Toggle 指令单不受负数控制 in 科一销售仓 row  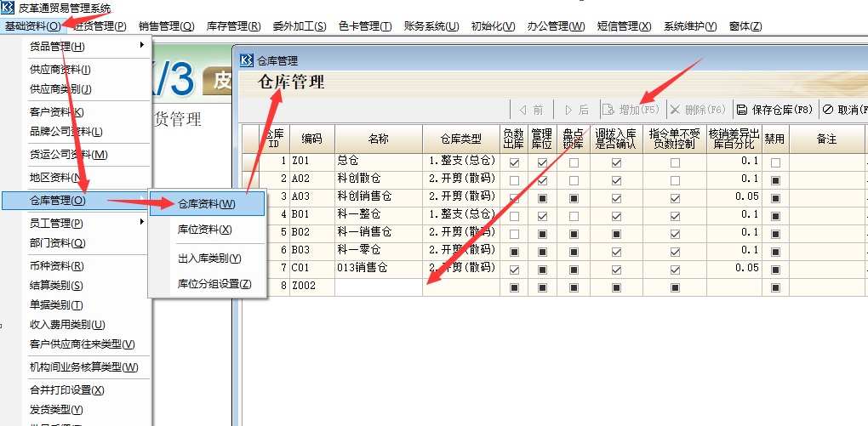click(x=675, y=234)
